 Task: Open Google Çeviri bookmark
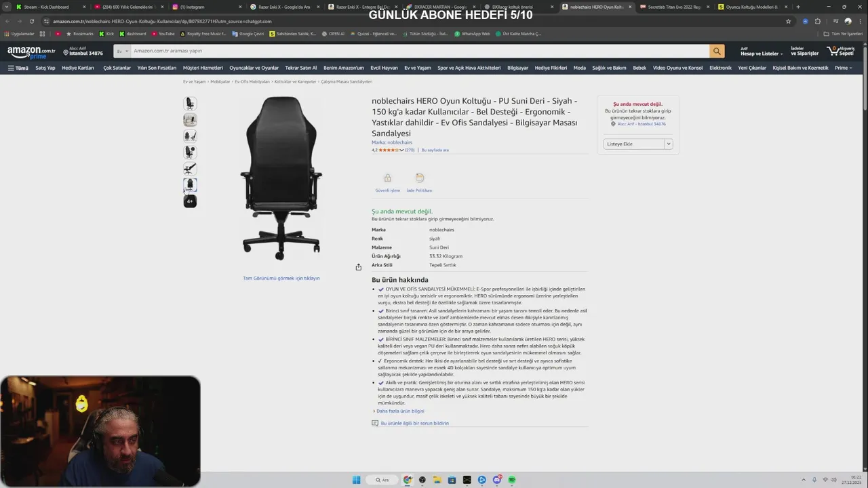tap(248, 33)
